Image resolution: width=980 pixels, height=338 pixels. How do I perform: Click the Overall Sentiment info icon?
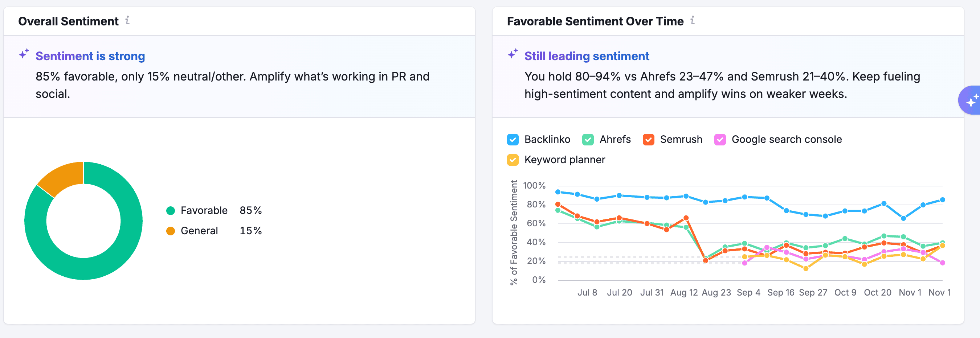[x=127, y=20]
